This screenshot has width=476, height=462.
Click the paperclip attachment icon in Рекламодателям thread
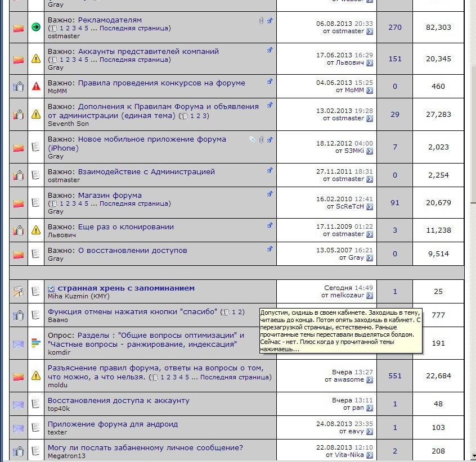(x=261, y=20)
